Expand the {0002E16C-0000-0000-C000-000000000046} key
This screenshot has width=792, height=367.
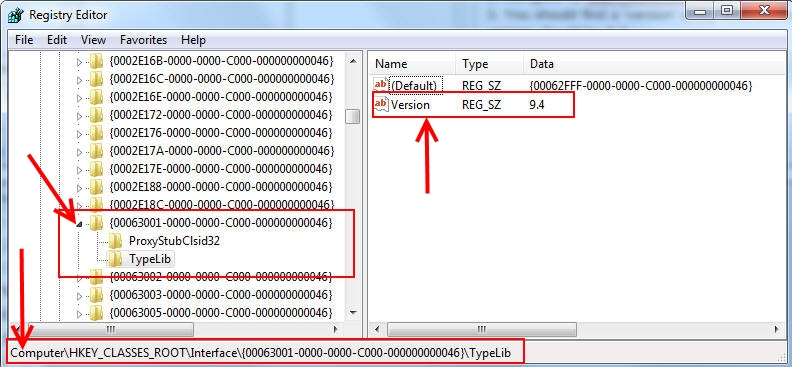click(79, 80)
